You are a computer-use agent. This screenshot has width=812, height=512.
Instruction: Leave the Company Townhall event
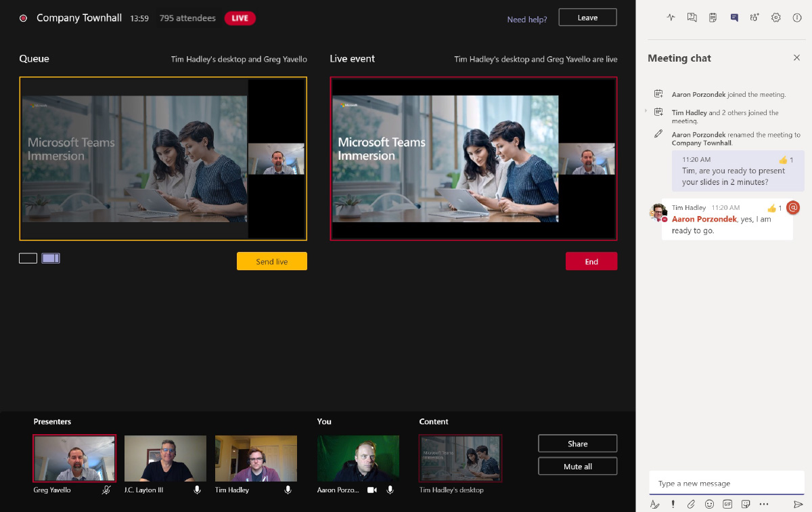[x=587, y=18]
